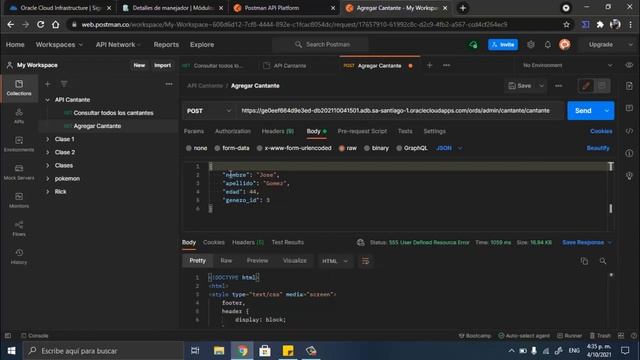Open request info panel icon
Viewport: 640px width, 360px height.
[x=629, y=153]
